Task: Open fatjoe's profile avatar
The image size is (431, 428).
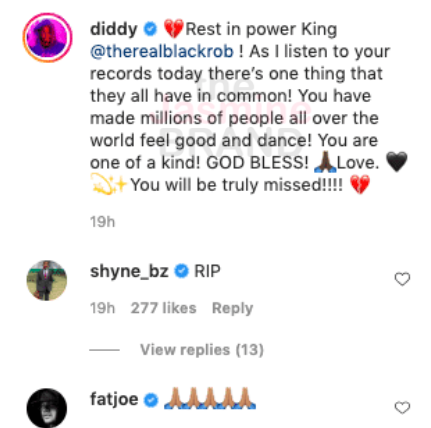Action: [47, 408]
